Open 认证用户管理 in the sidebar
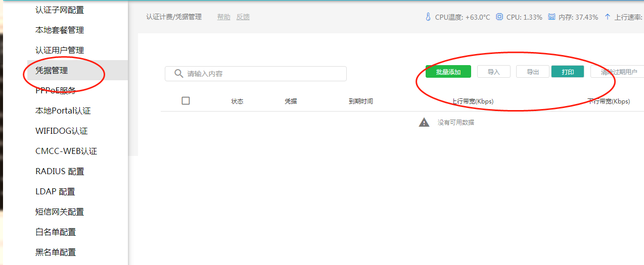Image resolution: width=644 pixels, height=265 pixels. click(x=60, y=50)
